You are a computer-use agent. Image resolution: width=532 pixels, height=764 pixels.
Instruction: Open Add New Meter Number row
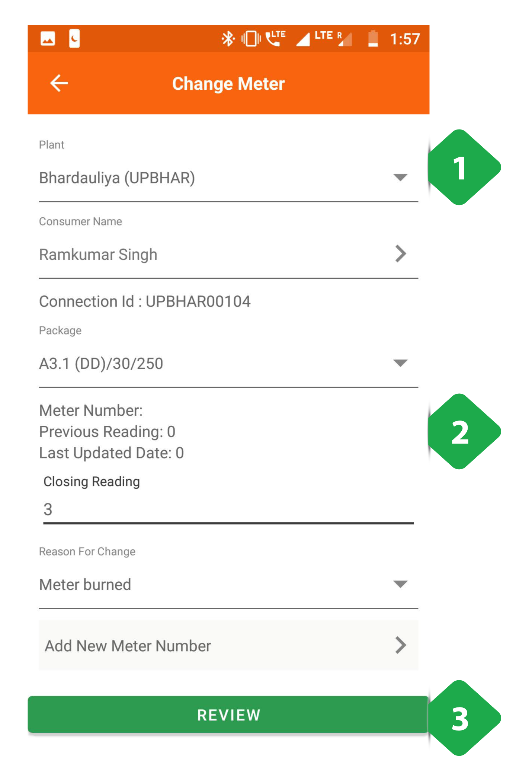coord(228,646)
